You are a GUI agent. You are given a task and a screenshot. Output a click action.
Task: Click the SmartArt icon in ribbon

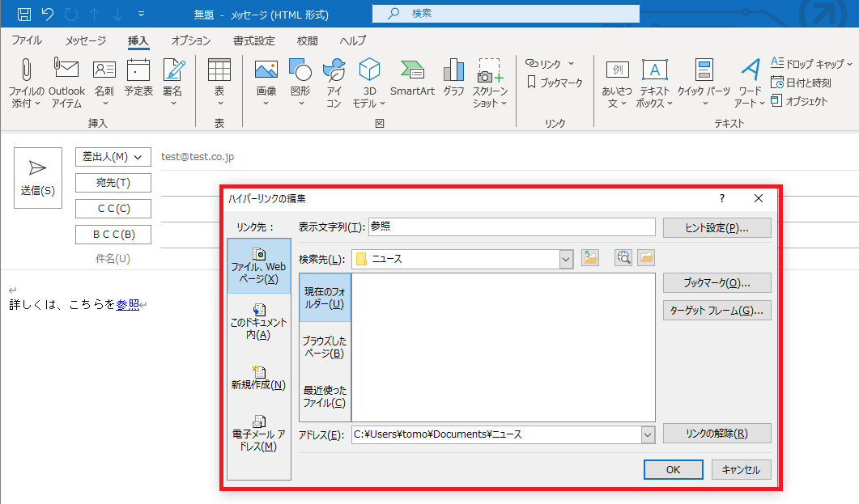tap(412, 79)
